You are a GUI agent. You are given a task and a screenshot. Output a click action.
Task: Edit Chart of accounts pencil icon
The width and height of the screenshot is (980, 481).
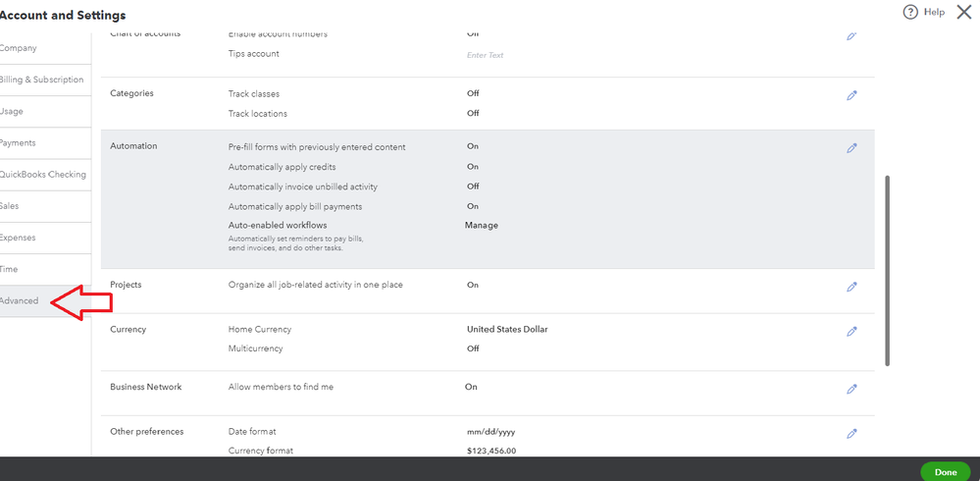(851, 35)
